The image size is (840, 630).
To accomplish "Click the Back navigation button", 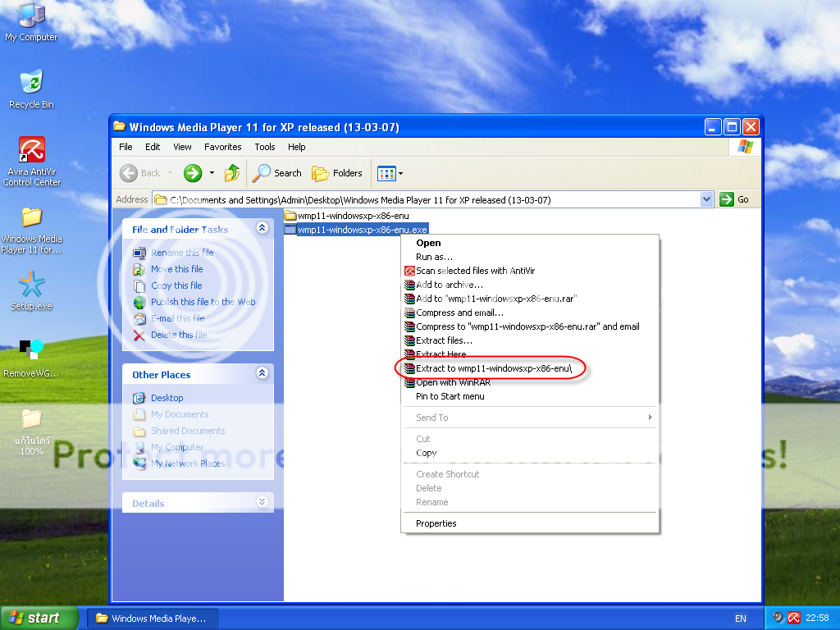I will click(x=140, y=173).
